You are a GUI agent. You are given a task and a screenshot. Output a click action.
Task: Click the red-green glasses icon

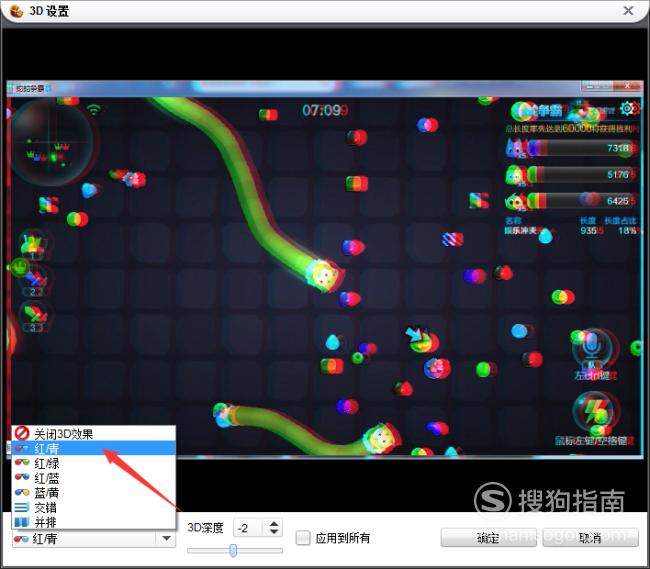(22, 462)
